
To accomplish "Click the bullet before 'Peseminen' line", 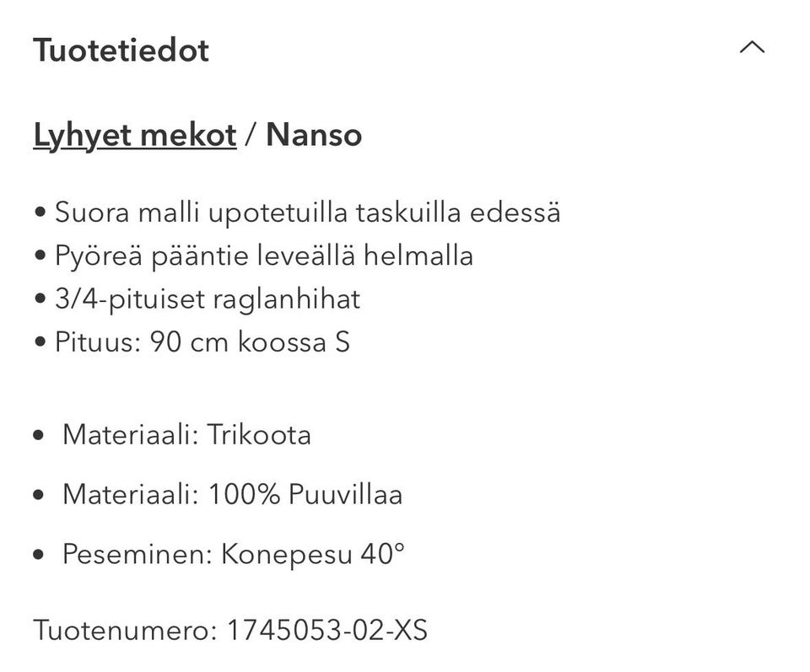I will click(38, 555).
